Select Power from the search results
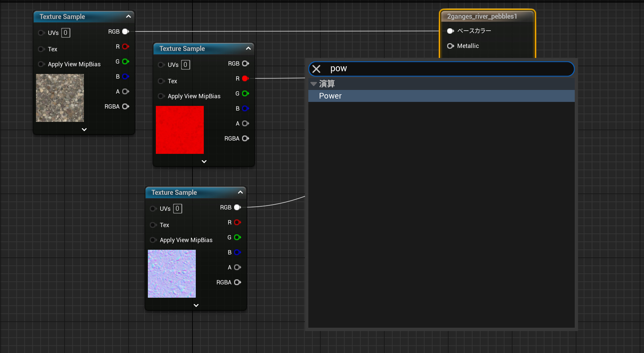 click(x=330, y=96)
